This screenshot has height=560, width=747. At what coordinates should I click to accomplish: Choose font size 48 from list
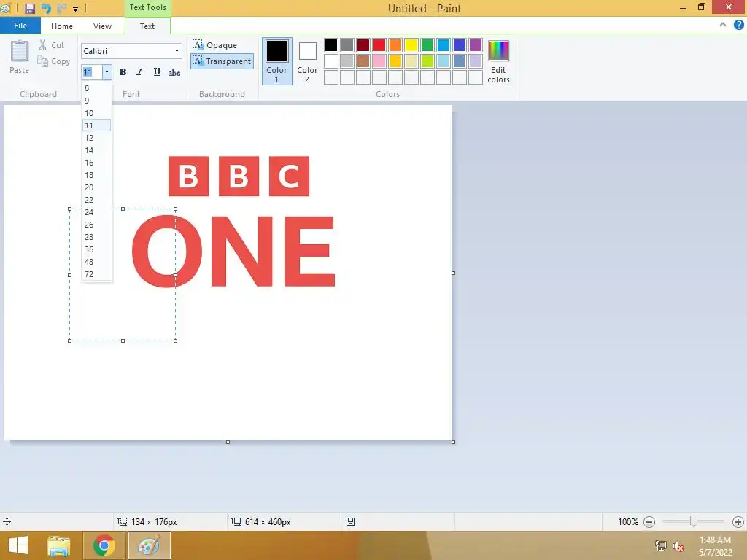pos(96,262)
